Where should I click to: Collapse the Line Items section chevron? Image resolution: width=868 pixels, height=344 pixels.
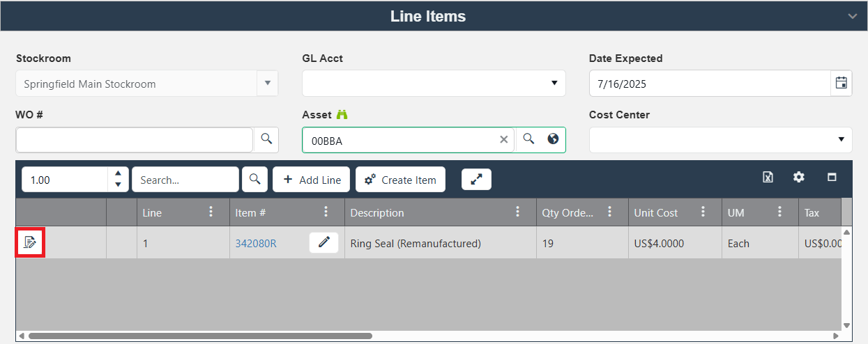click(852, 16)
